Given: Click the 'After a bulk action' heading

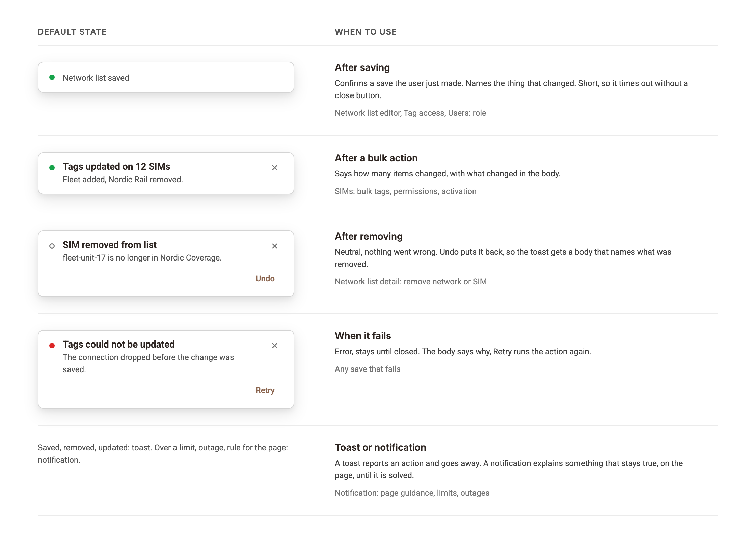Looking at the screenshot, I should (376, 158).
